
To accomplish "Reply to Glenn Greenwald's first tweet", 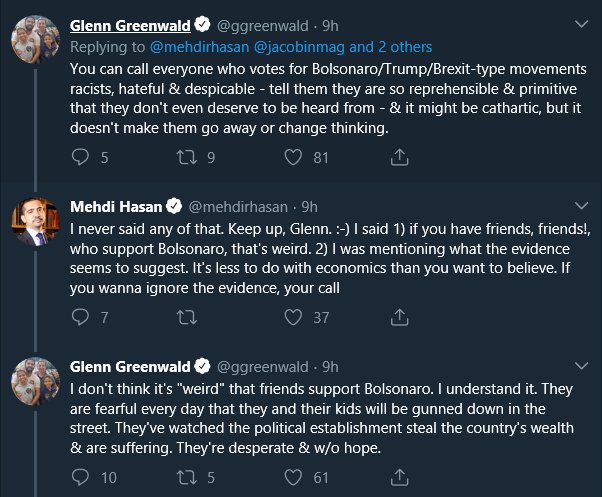I will tap(84, 156).
